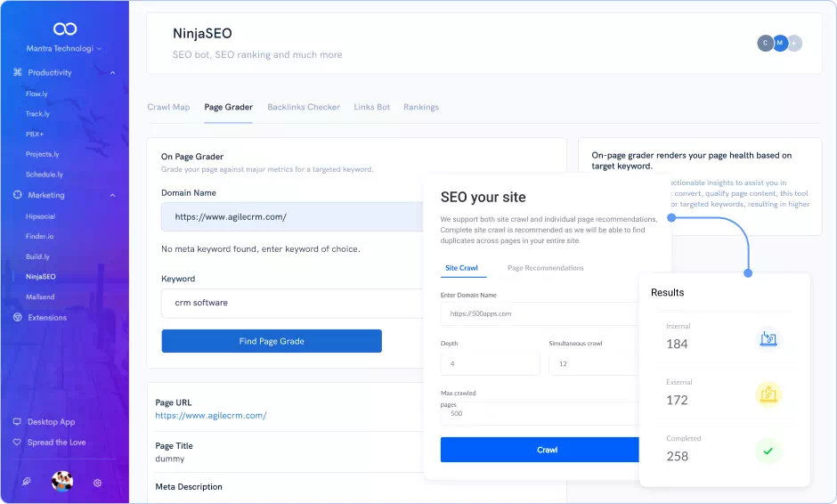This screenshot has height=504, width=837.
Task: Click the Internal links result icon
Action: click(x=768, y=338)
